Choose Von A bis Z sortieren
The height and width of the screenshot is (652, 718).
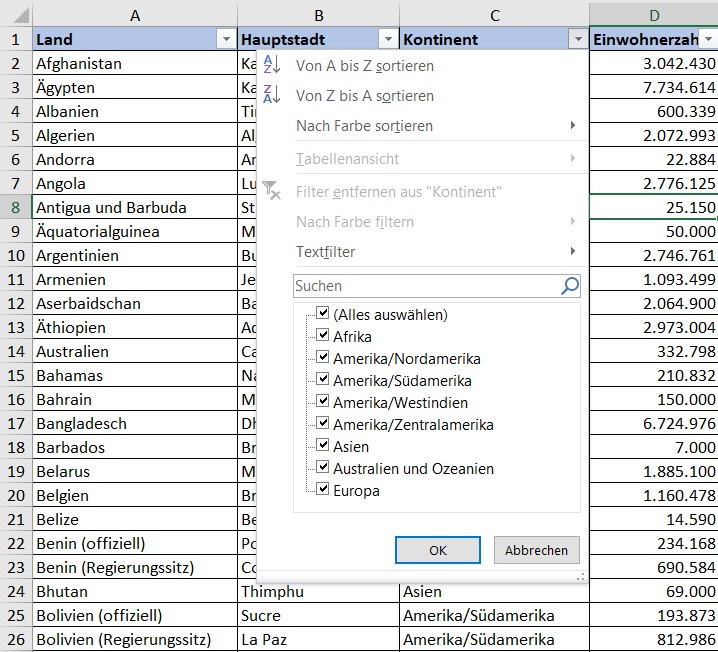click(365, 66)
